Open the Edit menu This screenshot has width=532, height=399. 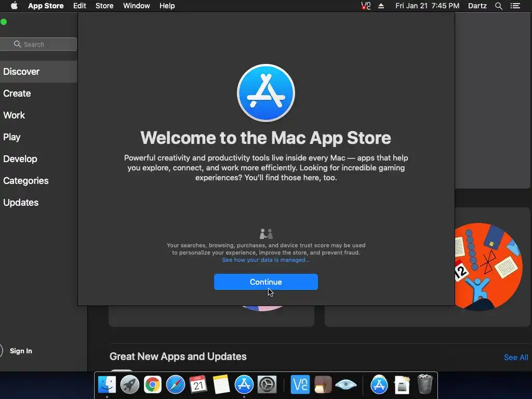tap(79, 6)
